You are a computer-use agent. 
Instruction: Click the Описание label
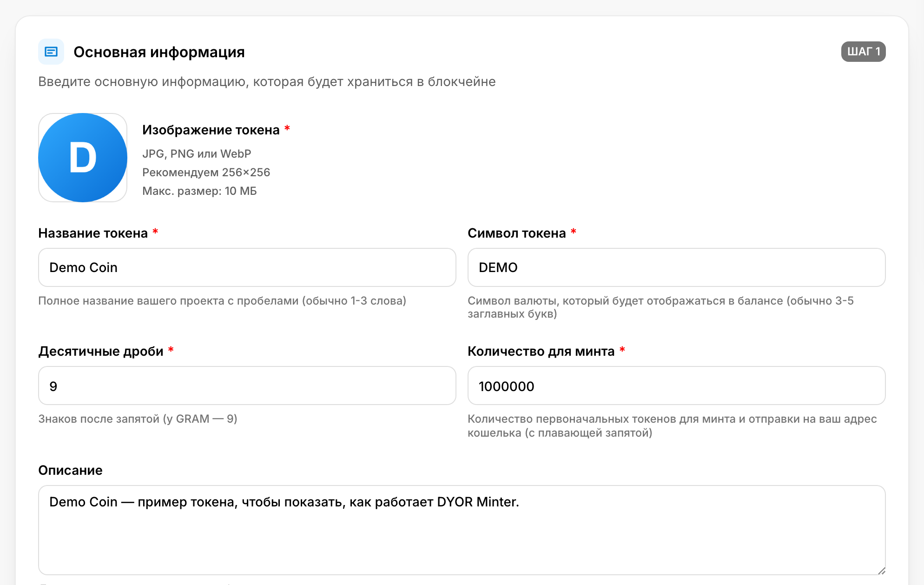coord(70,470)
